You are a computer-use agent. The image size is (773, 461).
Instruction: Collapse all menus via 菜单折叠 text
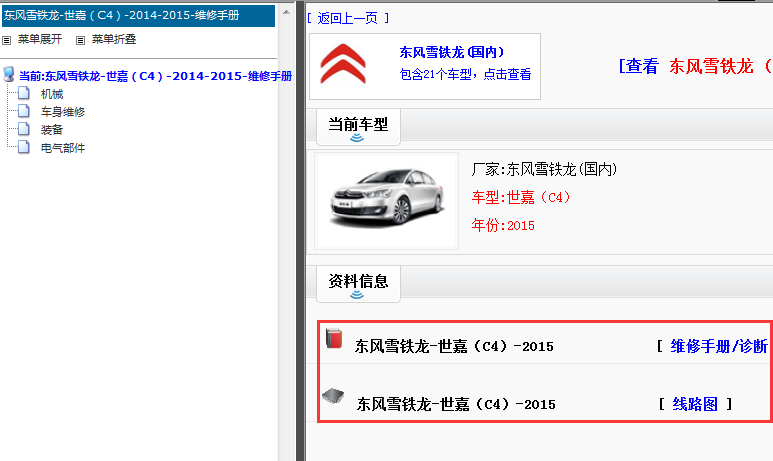click(x=114, y=39)
